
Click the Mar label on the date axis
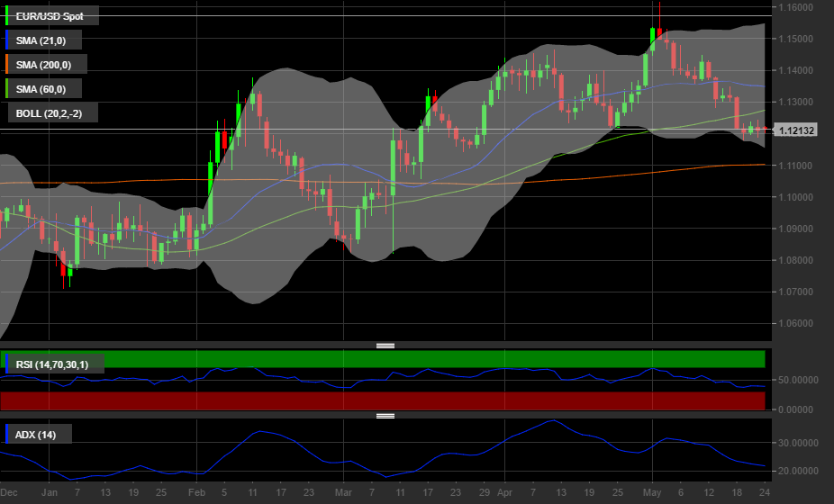point(342,493)
